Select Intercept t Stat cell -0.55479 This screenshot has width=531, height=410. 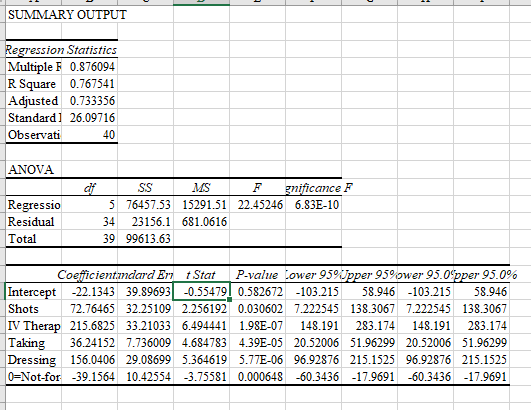pos(201,292)
